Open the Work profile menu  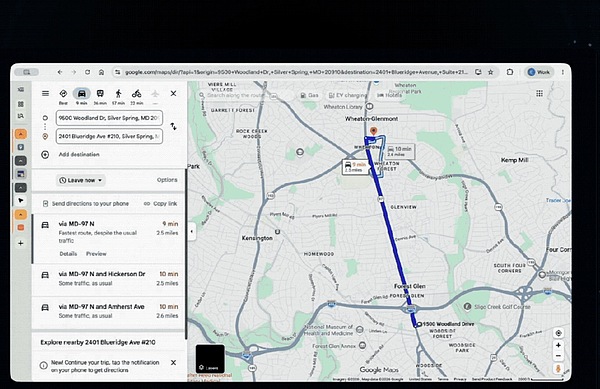pos(539,72)
